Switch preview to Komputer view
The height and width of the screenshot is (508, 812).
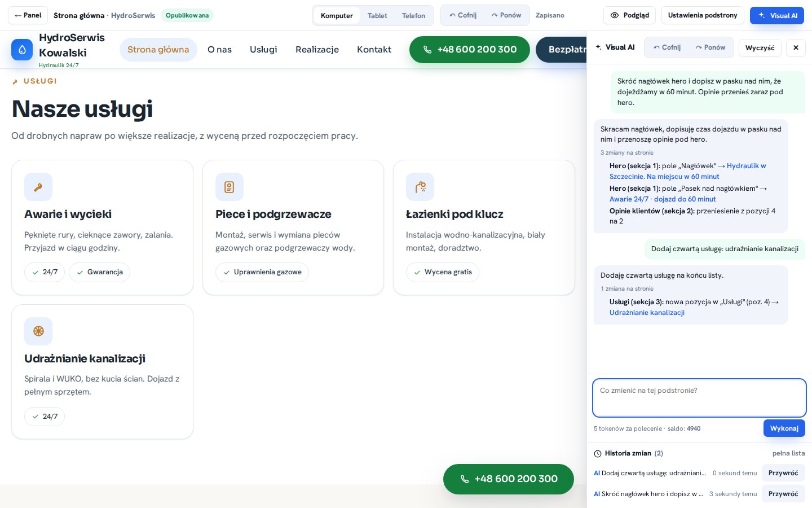pyautogui.click(x=337, y=15)
